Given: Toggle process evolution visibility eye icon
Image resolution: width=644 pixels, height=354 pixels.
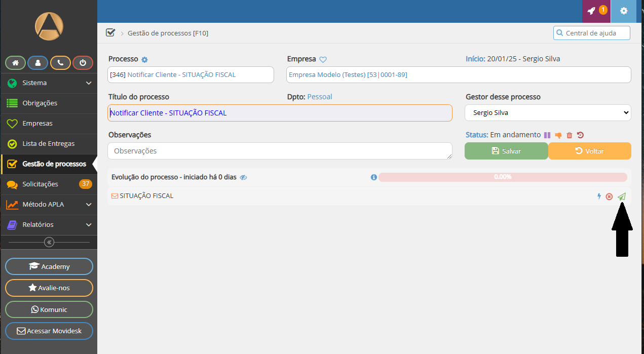Looking at the screenshot, I should (x=243, y=178).
